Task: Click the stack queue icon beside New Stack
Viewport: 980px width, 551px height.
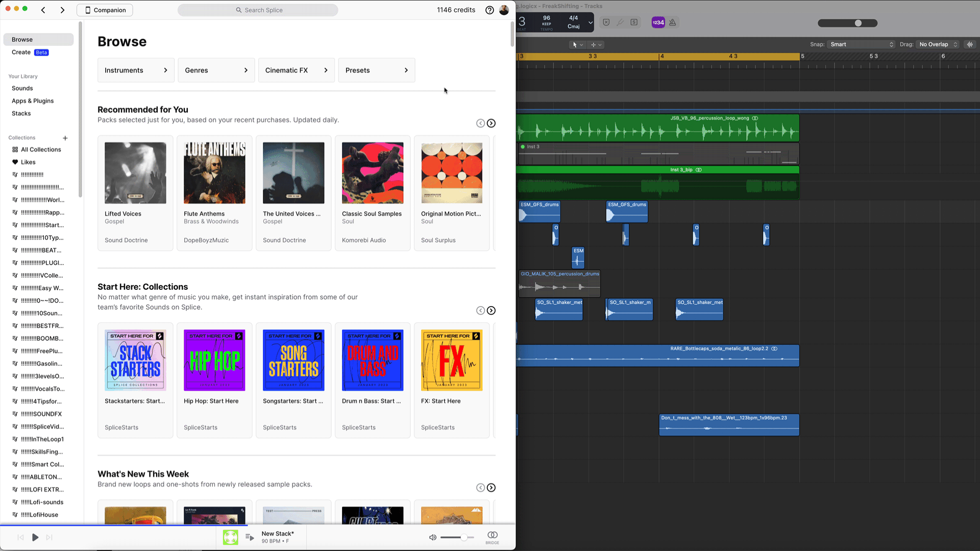Action: pyautogui.click(x=250, y=537)
